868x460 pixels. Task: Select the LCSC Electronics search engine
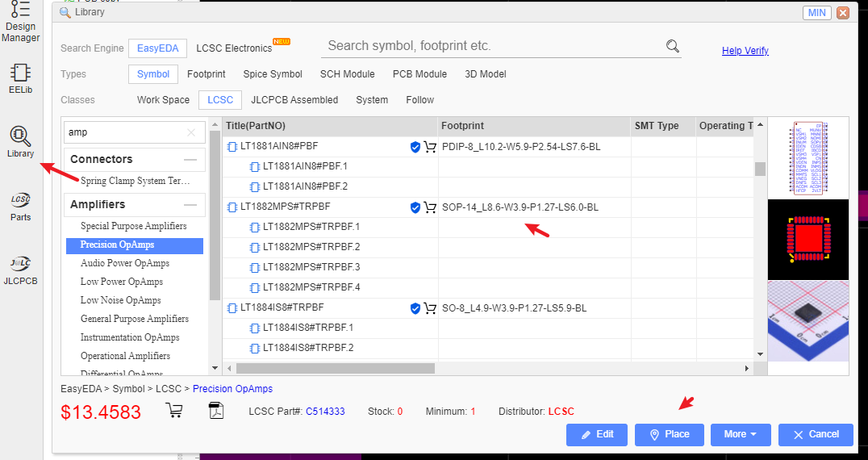coord(234,48)
